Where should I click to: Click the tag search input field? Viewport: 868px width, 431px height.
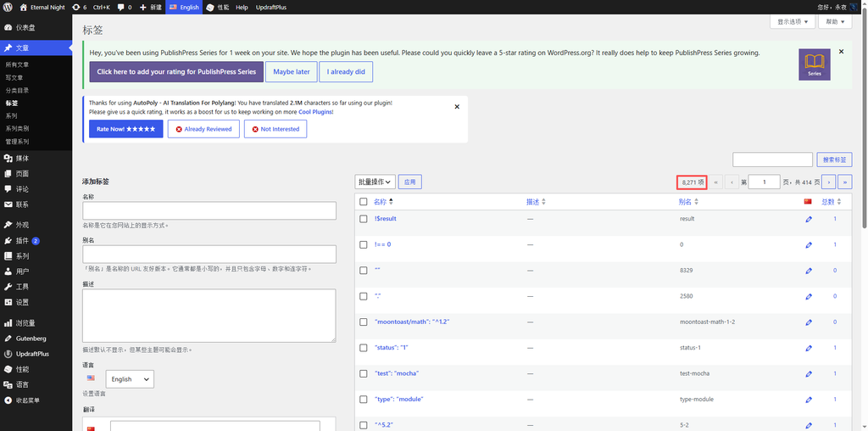click(x=773, y=160)
